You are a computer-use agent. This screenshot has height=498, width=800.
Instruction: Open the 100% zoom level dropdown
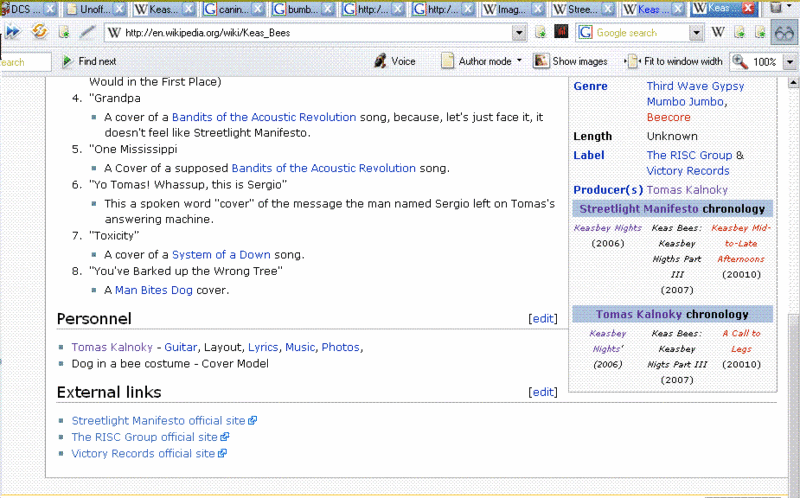click(x=790, y=62)
